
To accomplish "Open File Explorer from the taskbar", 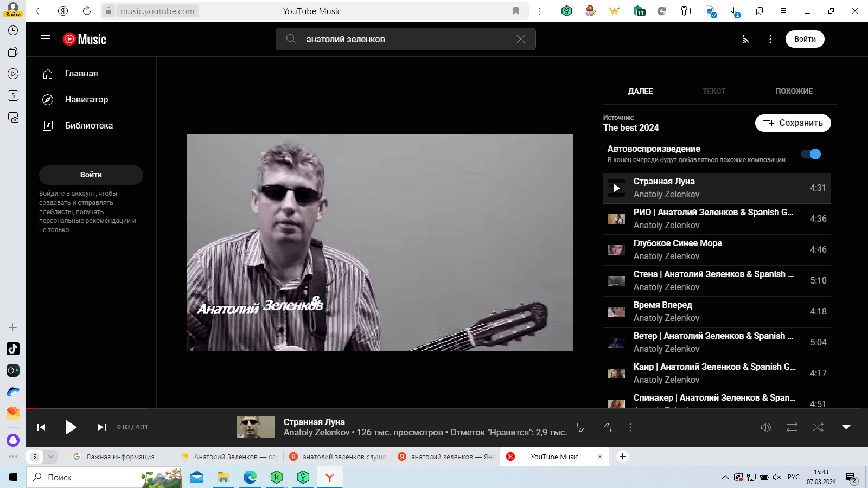I will pos(224,477).
